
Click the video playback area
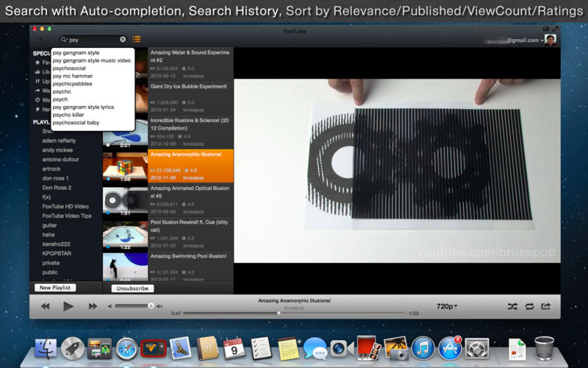(x=397, y=171)
